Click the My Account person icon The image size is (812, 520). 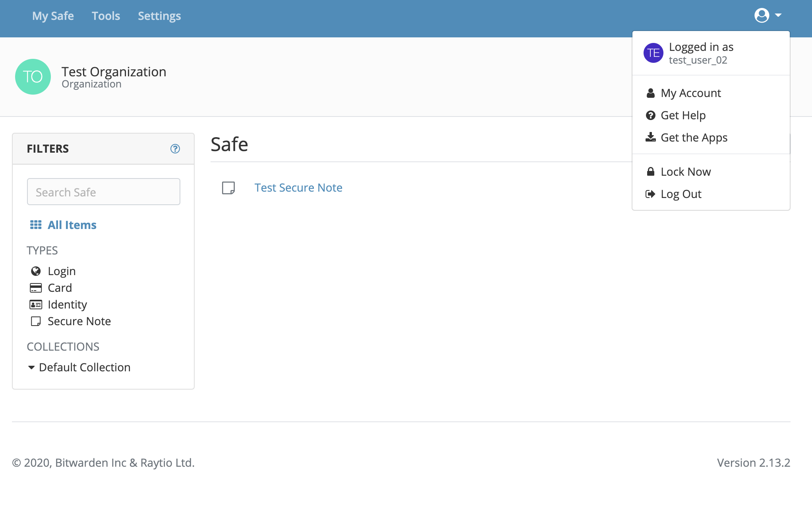tap(651, 93)
